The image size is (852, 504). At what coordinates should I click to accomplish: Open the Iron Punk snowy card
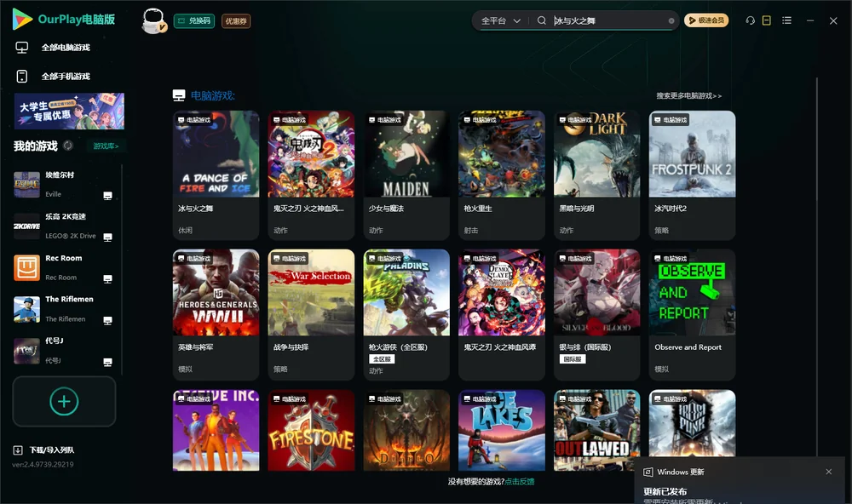tap(692, 424)
